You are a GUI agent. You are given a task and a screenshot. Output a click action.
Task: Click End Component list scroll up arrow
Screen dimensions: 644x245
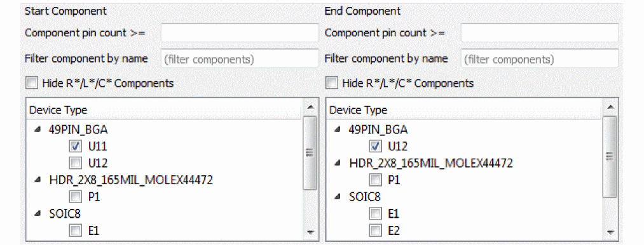point(610,107)
